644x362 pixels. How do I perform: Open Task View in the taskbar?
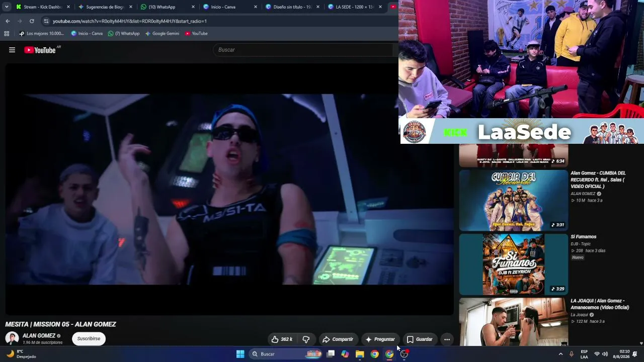click(331, 354)
